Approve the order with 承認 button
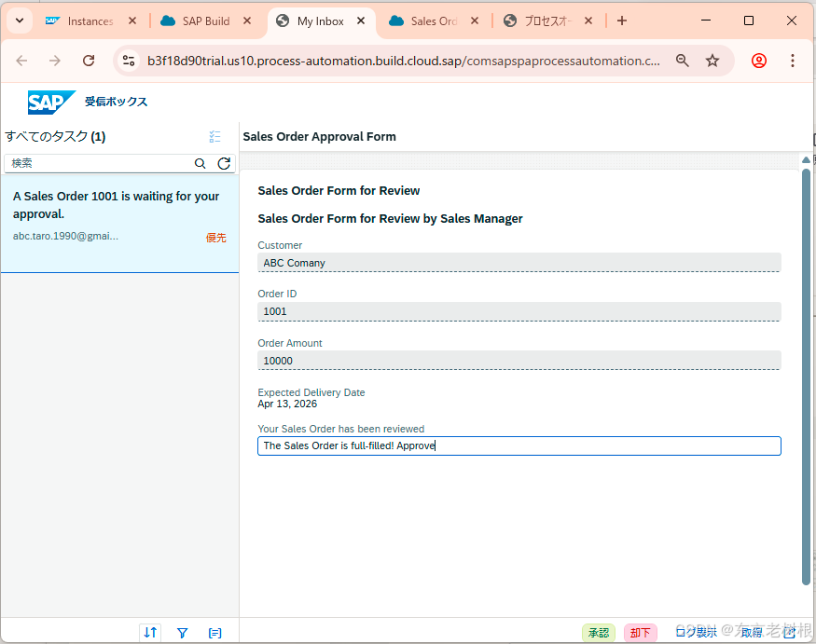816x644 pixels. tap(599, 633)
